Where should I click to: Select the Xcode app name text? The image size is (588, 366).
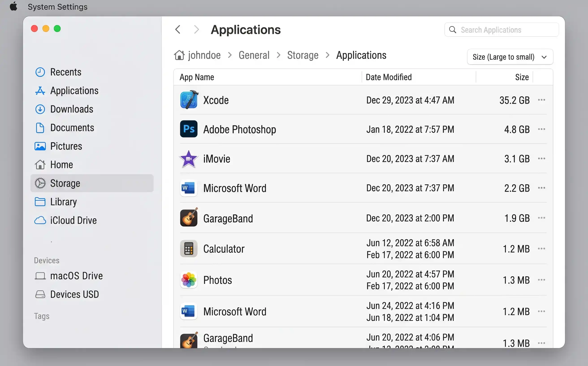[x=216, y=100]
